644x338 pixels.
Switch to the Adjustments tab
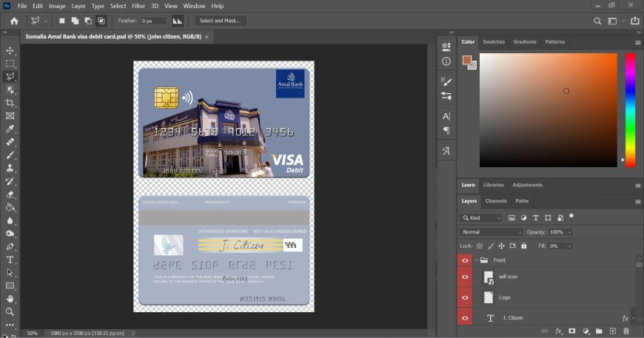(x=527, y=185)
